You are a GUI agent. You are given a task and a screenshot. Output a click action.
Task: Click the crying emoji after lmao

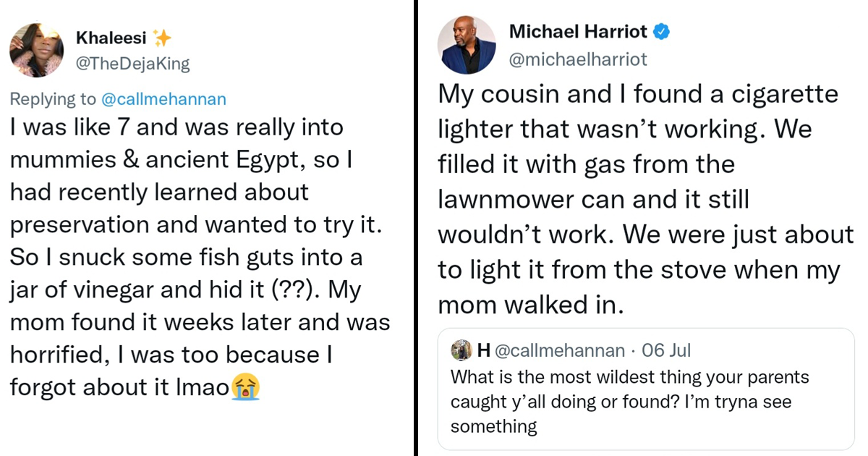(x=246, y=388)
